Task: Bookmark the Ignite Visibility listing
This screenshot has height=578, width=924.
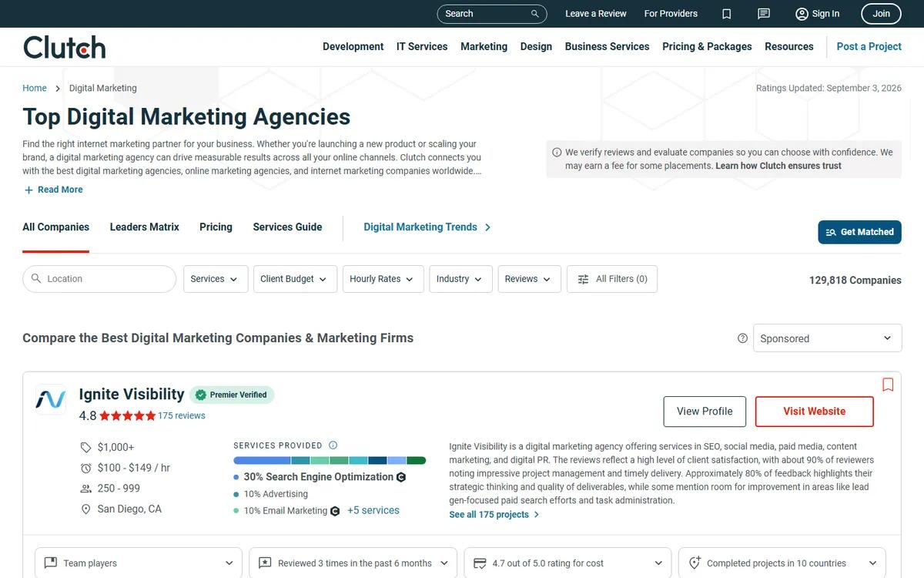Action: (888, 385)
